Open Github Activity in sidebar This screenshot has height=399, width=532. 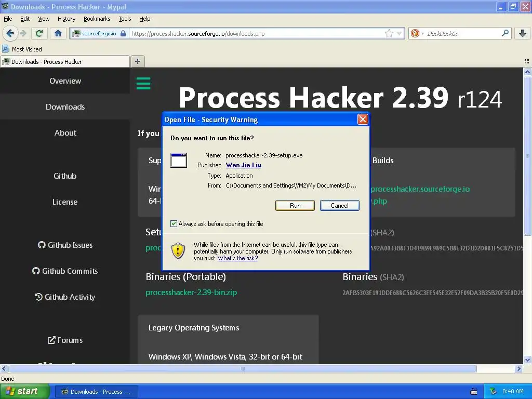point(65,297)
